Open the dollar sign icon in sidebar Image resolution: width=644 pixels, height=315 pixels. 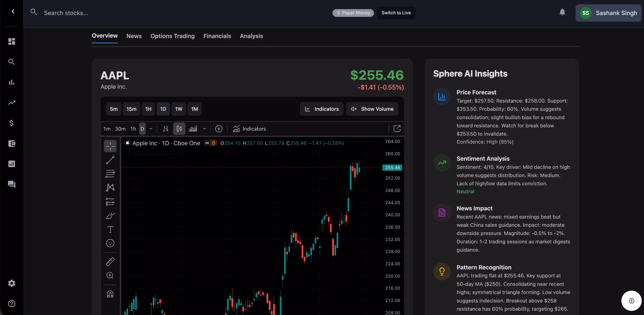click(x=11, y=123)
